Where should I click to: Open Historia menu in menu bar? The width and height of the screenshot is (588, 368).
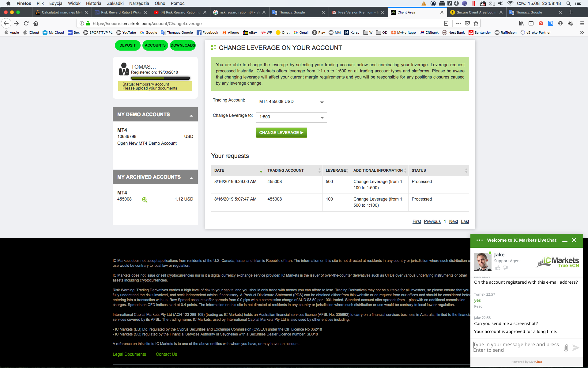coord(93,3)
